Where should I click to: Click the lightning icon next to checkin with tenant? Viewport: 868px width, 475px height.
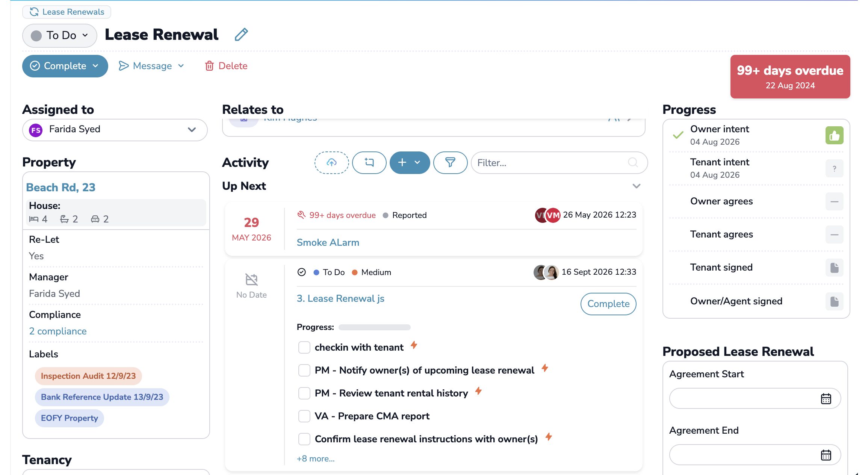point(414,345)
